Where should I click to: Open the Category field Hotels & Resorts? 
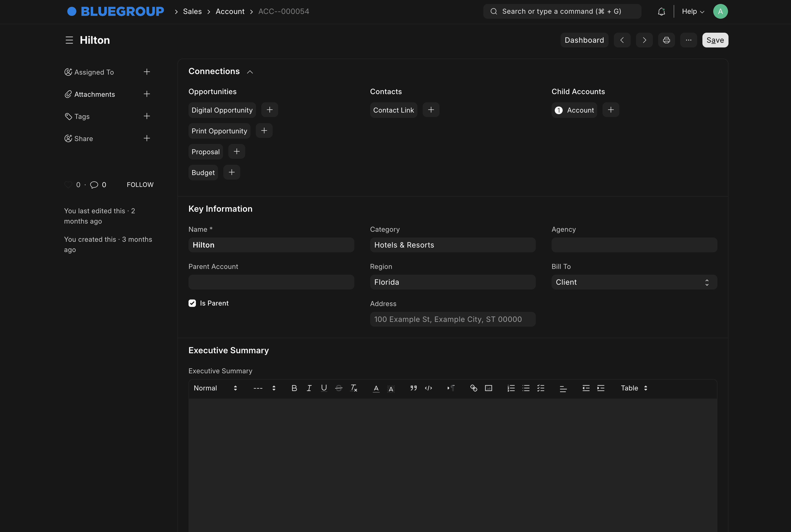[453, 245]
